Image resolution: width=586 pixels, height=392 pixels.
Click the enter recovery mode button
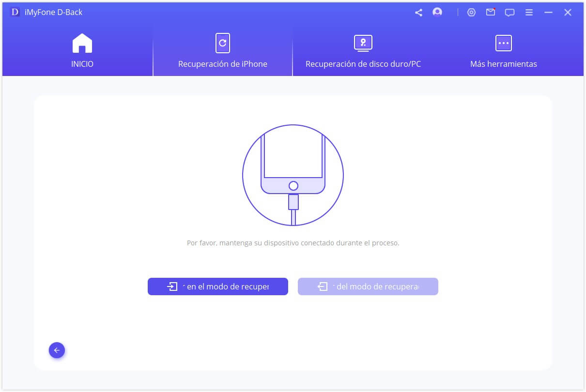[x=218, y=286]
